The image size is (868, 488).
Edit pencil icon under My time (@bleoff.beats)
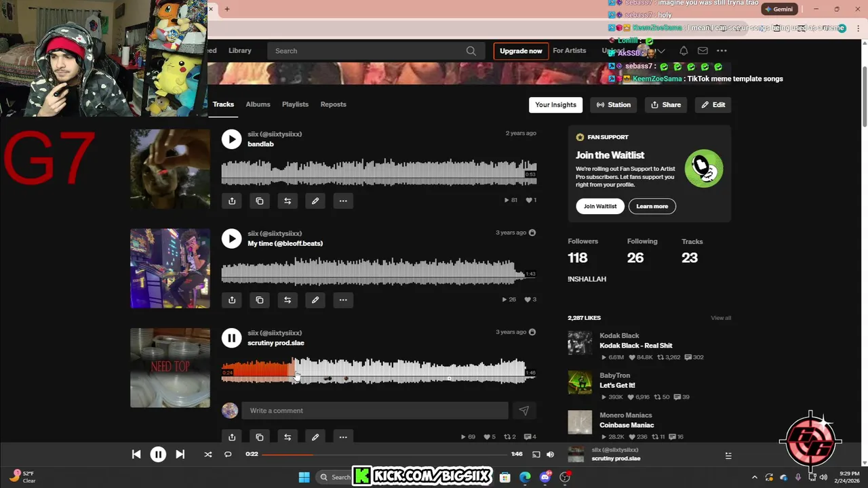pyautogui.click(x=315, y=300)
